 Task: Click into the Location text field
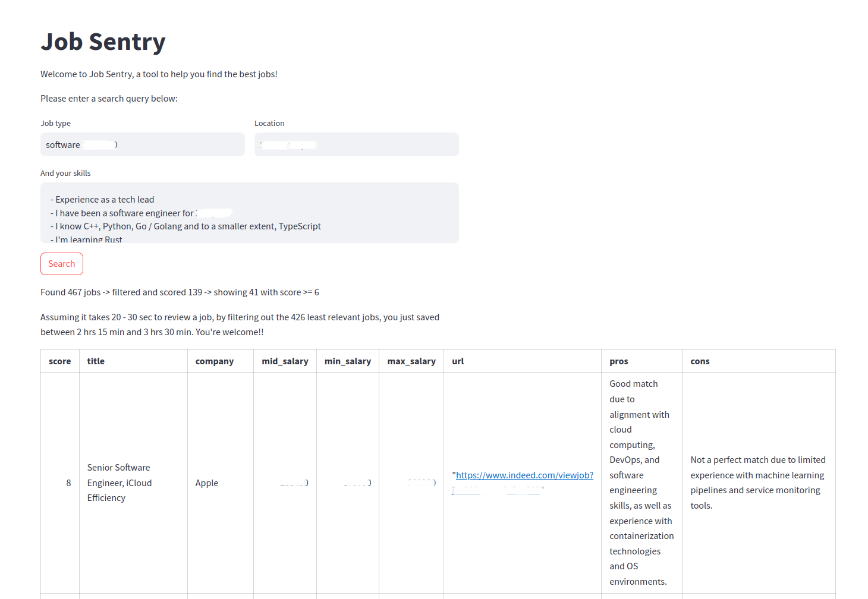click(x=357, y=144)
